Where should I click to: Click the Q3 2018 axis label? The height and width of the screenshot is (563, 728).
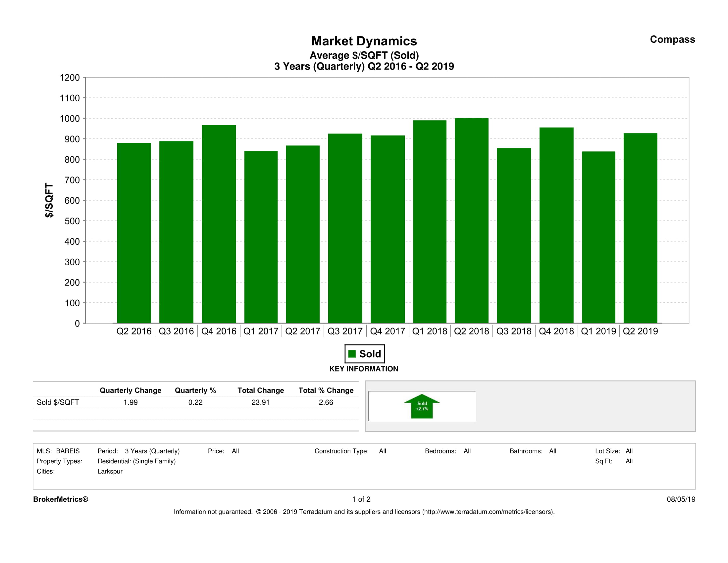coord(514,331)
